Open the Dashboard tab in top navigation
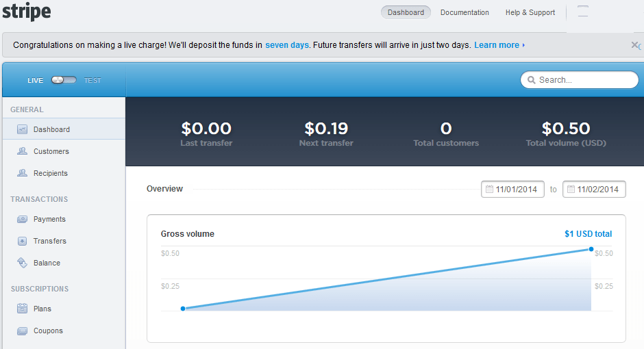 tap(406, 12)
